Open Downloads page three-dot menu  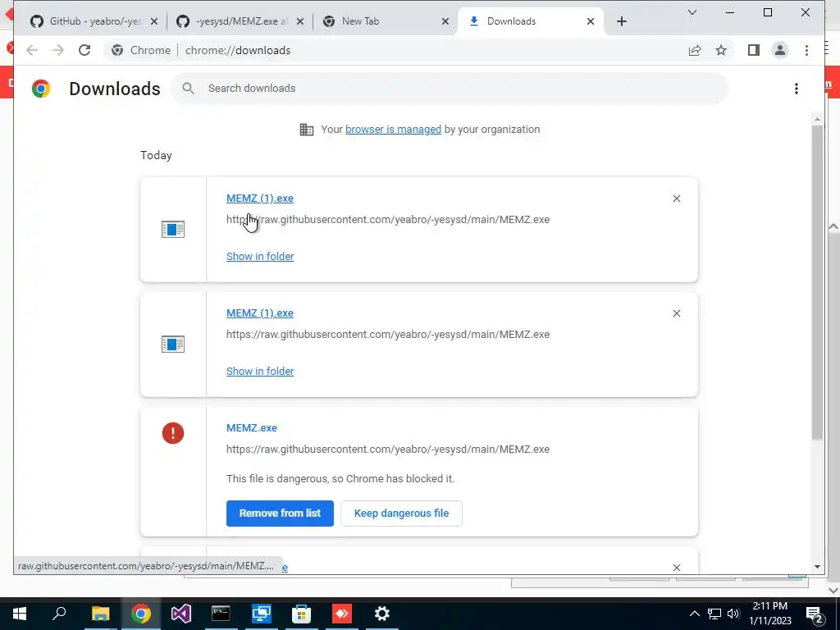click(x=797, y=89)
